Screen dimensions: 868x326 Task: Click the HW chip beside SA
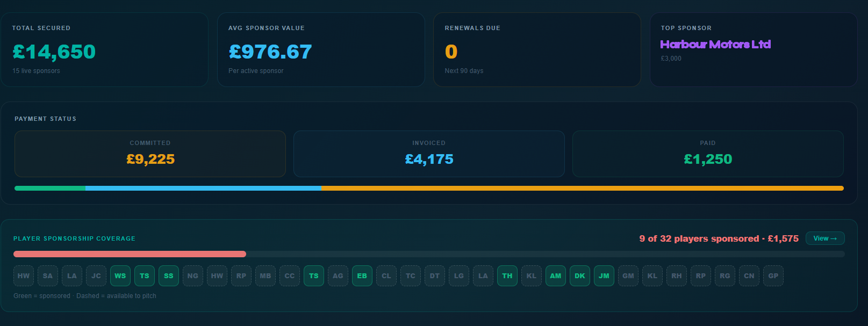[x=24, y=276]
